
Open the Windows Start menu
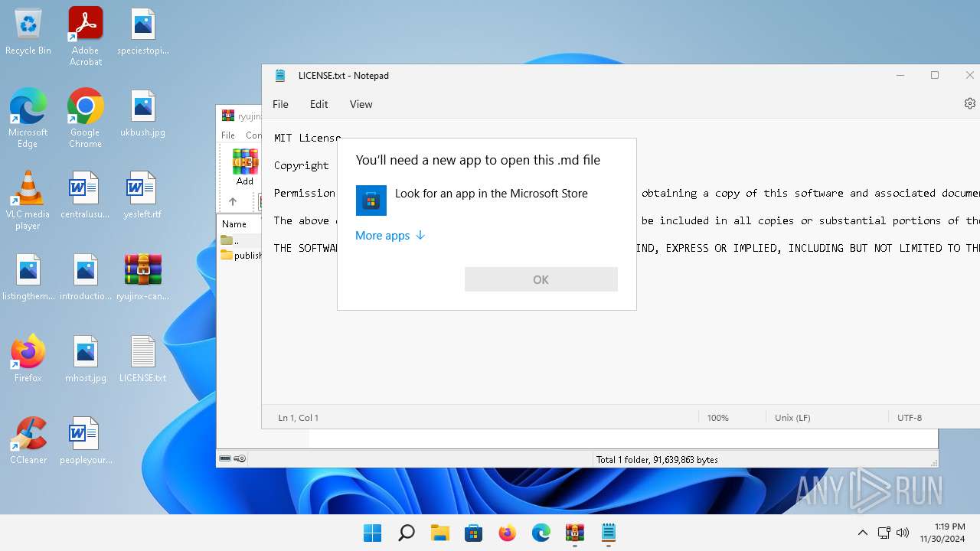pos(373,533)
